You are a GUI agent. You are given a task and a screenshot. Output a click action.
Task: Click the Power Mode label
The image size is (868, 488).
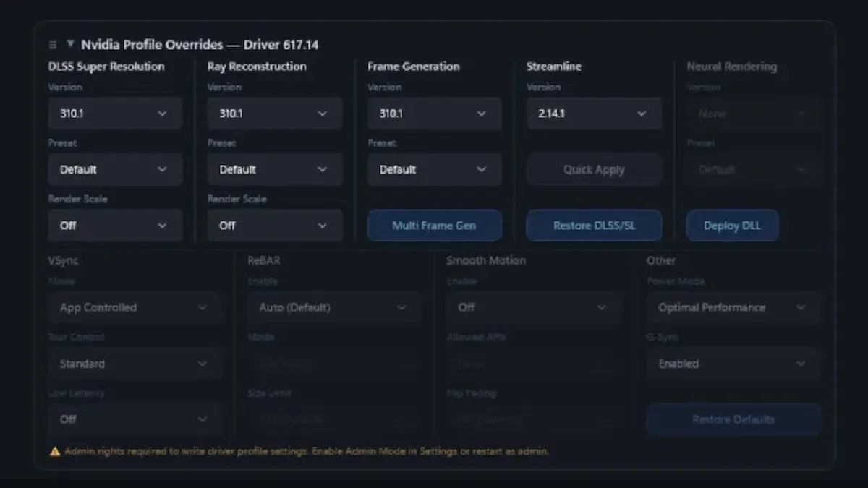tap(676, 281)
